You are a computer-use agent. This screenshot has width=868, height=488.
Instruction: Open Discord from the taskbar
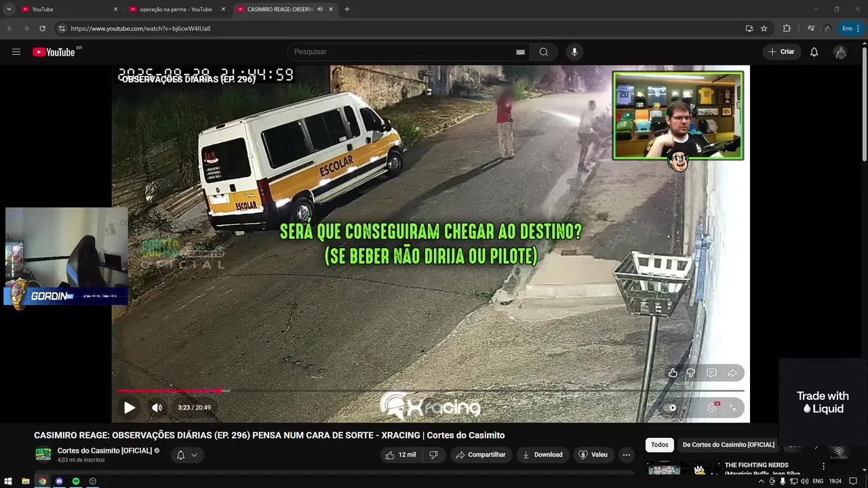coord(59,481)
